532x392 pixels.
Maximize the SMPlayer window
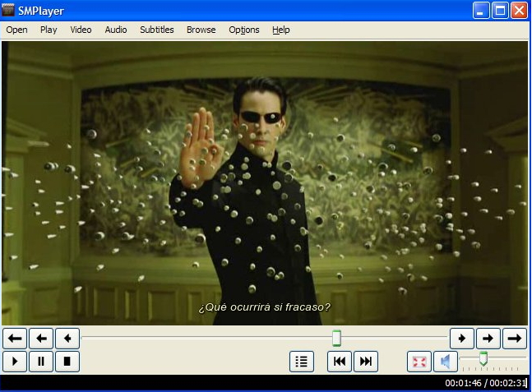point(500,11)
